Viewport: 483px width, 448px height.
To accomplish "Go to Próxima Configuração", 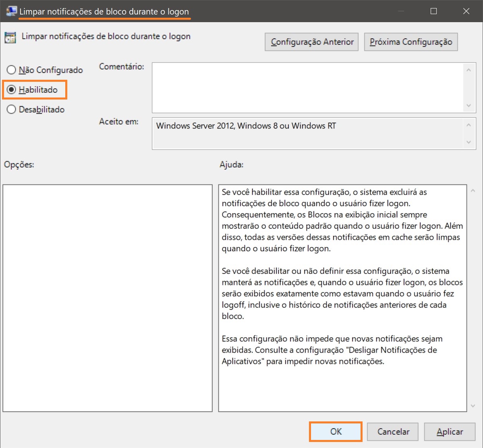I will [410, 42].
